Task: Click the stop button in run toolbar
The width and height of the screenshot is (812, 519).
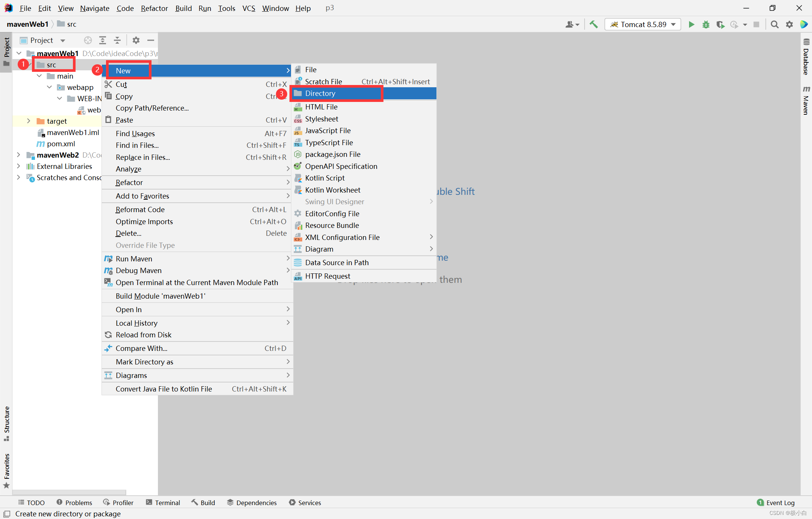Action: 756,24
